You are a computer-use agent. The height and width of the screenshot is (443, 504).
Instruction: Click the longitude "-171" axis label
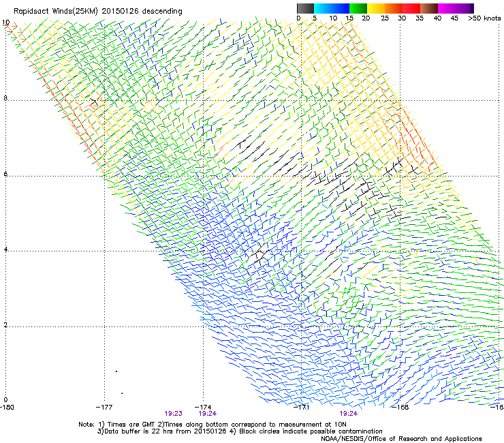[x=302, y=408]
